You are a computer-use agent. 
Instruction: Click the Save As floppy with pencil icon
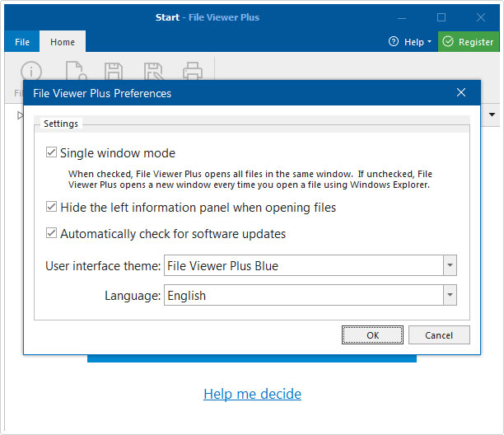point(153,71)
